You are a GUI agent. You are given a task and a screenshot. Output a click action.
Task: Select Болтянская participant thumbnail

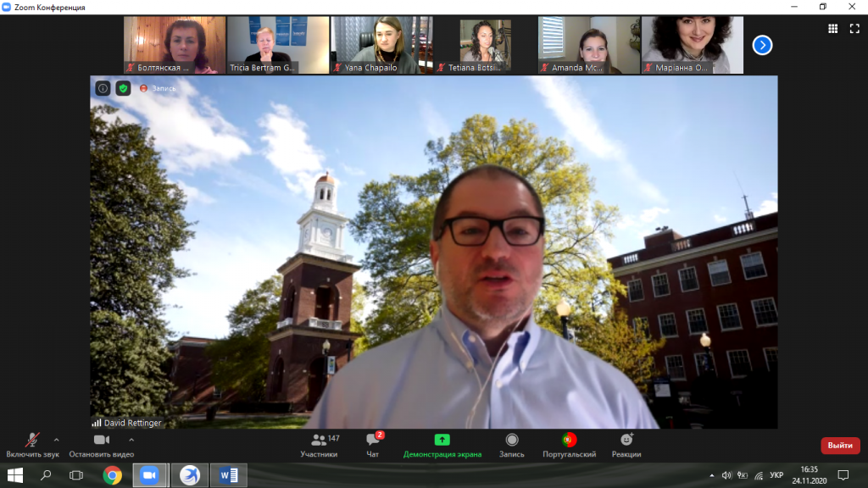[175, 45]
